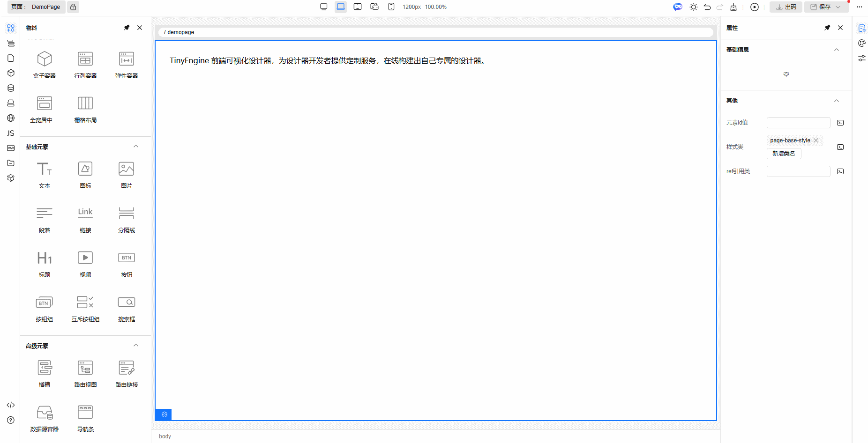The width and height of the screenshot is (868, 443).
Task: Collapse the 基础元素 section
Action: 136,146
